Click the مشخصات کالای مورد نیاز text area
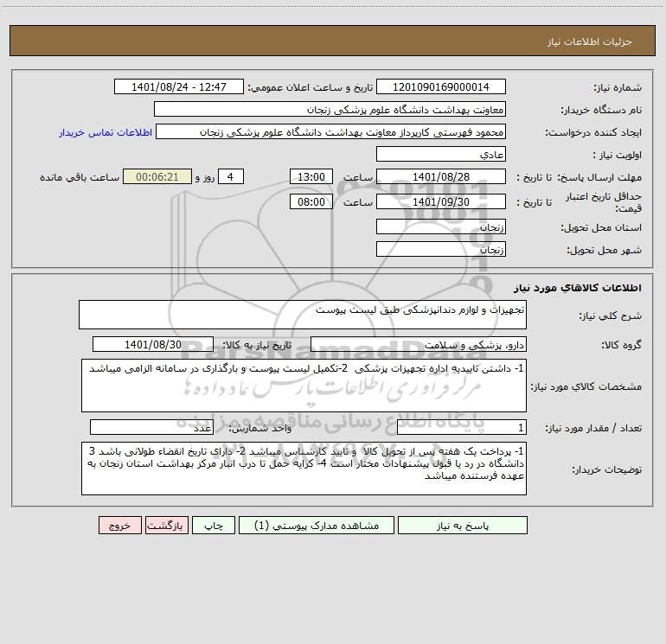Image resolution: width=666 pixels, height=644 pixels. pyautogui.click(x=304, y=386)
